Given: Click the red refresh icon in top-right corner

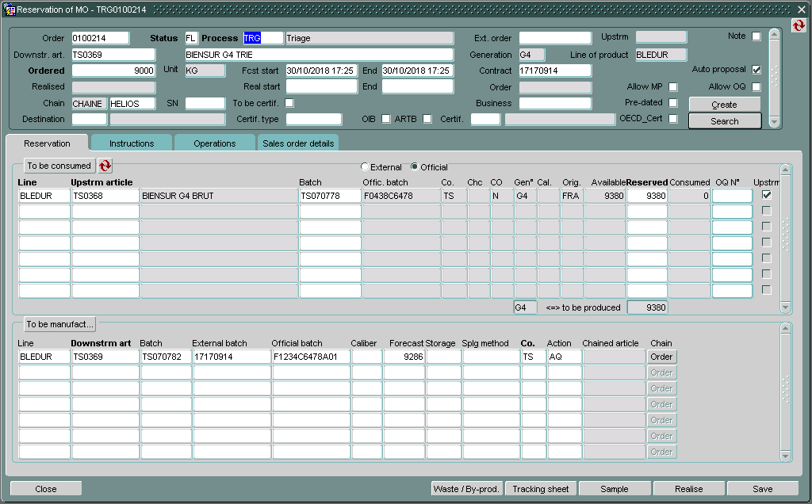Looking at the screenshot, I should coord(799,25).
